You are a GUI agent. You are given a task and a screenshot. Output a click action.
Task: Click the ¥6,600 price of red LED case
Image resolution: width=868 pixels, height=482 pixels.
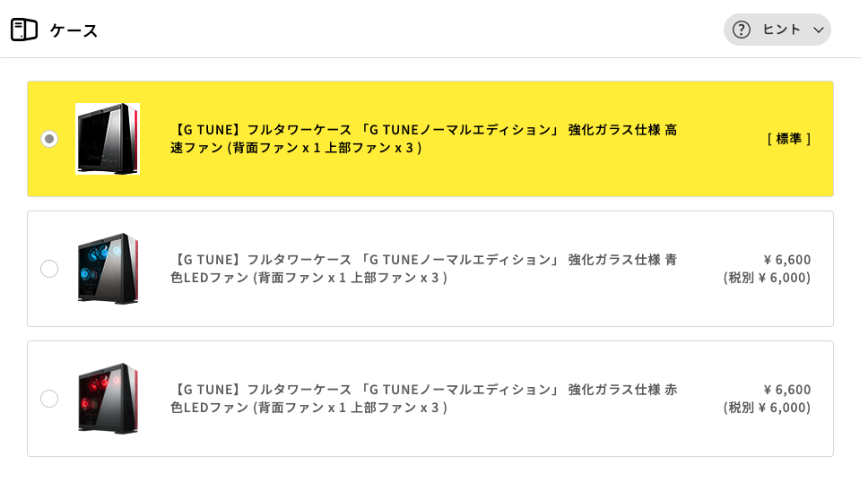tap(786, 390)
